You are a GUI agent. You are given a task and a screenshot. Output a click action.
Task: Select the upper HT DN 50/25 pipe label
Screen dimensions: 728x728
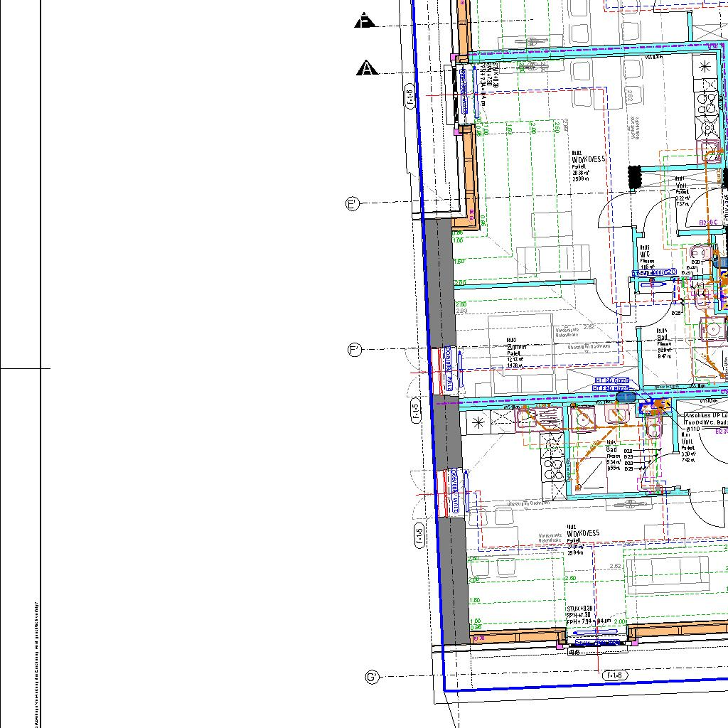[612, 381]
